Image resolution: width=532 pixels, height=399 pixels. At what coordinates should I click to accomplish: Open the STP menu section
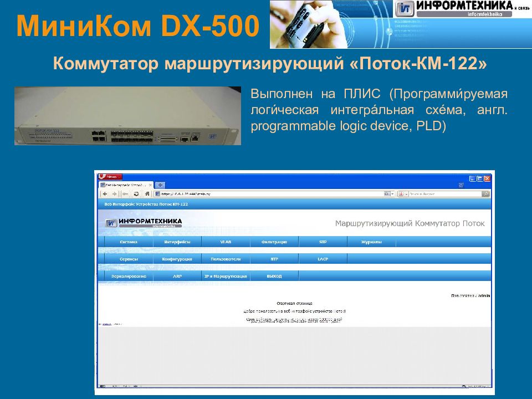[323, 242]
